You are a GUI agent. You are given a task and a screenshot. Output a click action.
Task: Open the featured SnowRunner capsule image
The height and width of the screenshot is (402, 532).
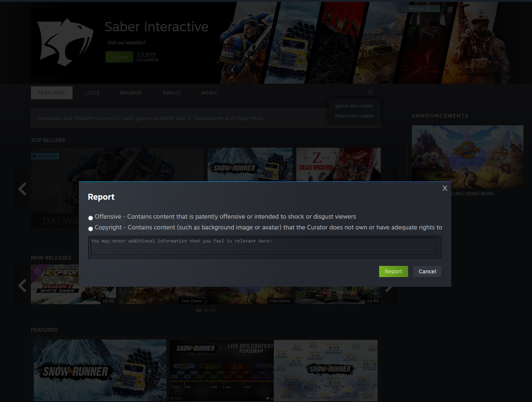coord(100,370)
